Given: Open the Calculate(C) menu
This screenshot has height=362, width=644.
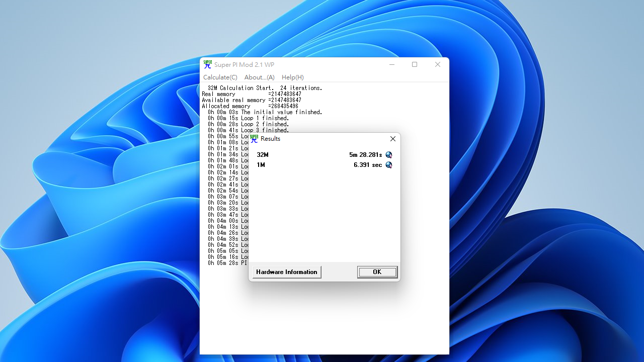Looking at the screenshot, I should [220, 77].
